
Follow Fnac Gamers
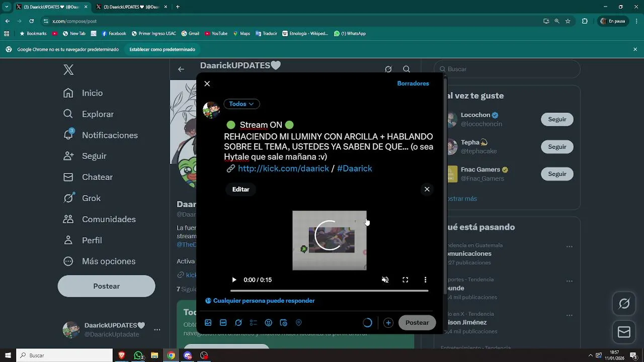[x=557, y=174]
